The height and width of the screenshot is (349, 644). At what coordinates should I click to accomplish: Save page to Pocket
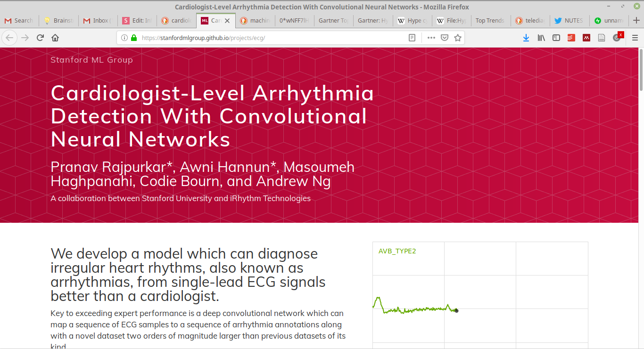point(444,38)
